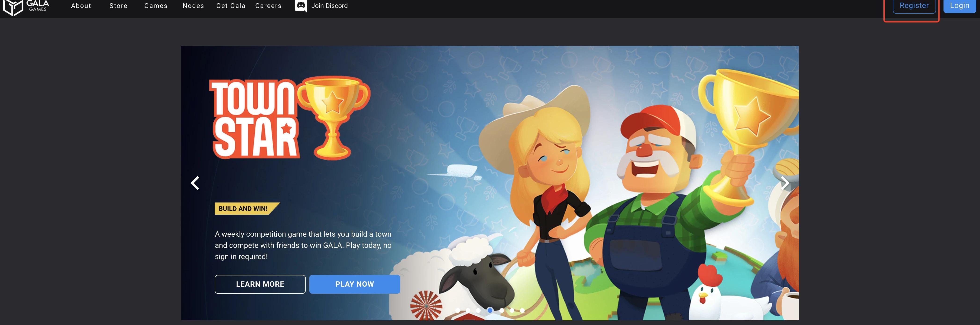Open the Store page
The height and width of the screenshot is (325, 980).
click(118, 6)
